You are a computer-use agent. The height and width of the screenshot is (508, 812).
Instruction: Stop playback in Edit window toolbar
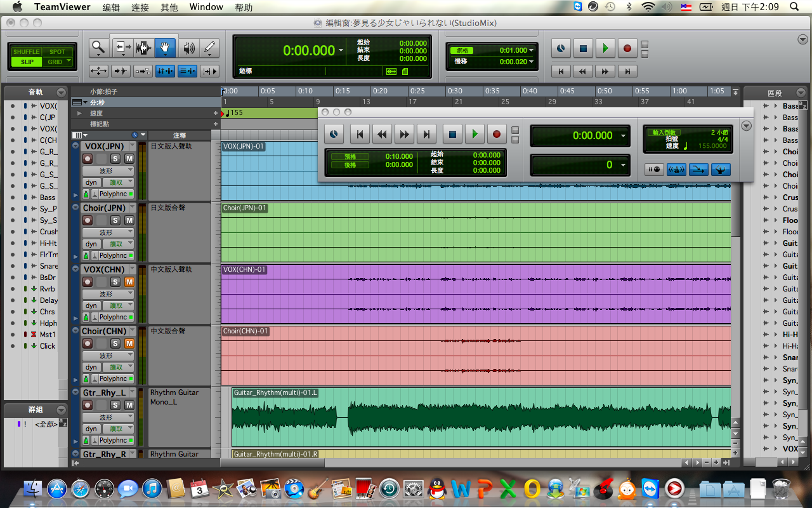[x=584, y=48]
